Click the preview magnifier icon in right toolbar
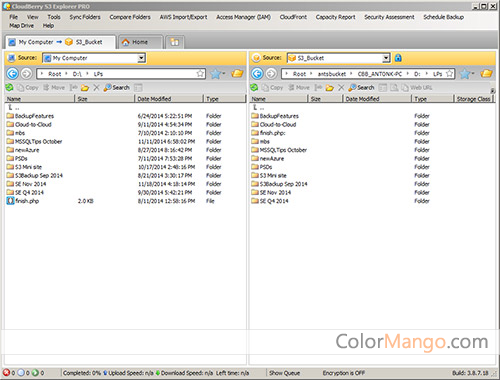The height and width of the screenshot is (380, 500). click(394, 88)
